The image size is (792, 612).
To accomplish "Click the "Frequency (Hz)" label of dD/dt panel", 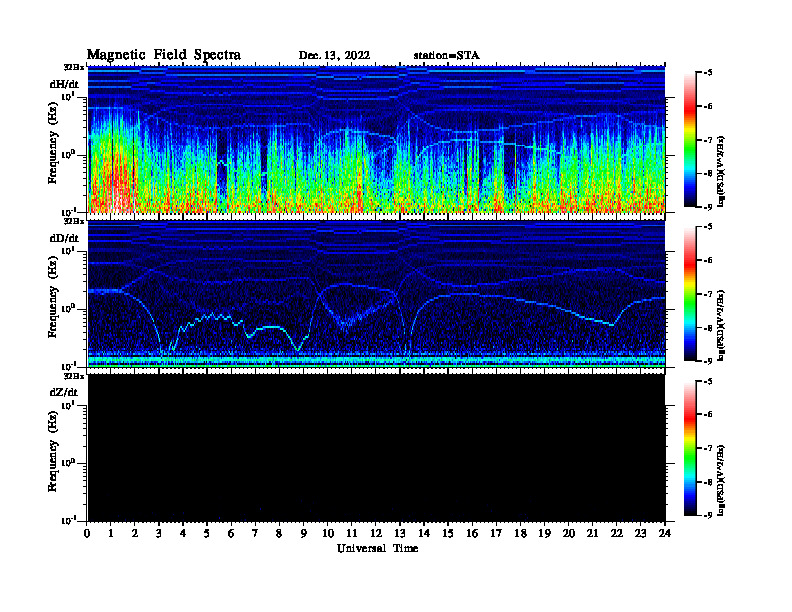I will click(x=53, y=297).
